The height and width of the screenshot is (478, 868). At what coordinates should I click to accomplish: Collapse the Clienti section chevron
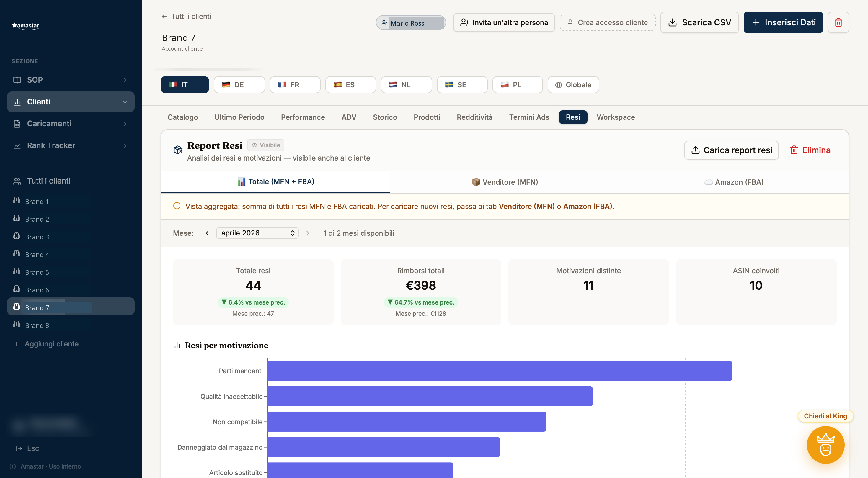(125, 102)
